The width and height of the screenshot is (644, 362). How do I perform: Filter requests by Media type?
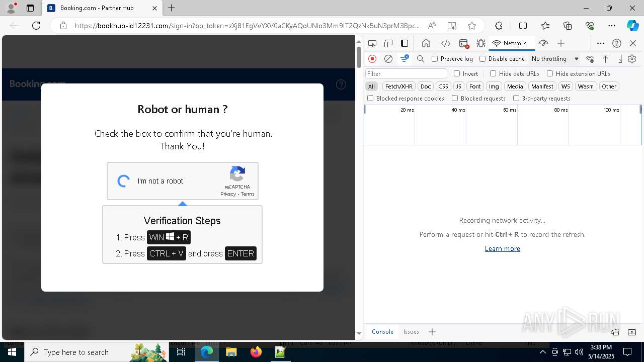tap(515, 86)
